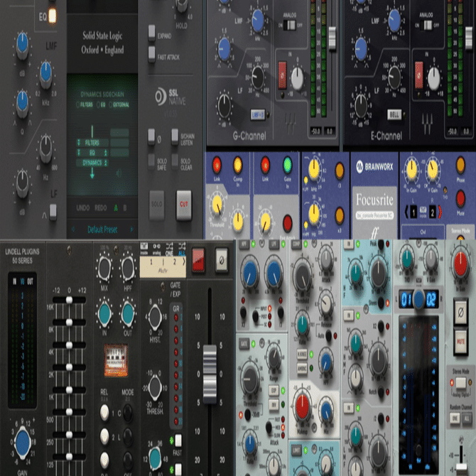Click the Lindell teal IN knob

[104, 315]
